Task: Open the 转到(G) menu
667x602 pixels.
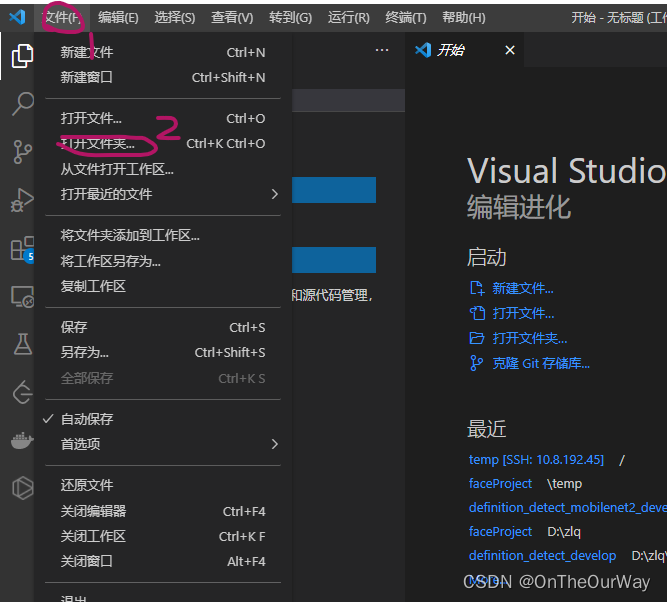Action: tap(291, 17)
